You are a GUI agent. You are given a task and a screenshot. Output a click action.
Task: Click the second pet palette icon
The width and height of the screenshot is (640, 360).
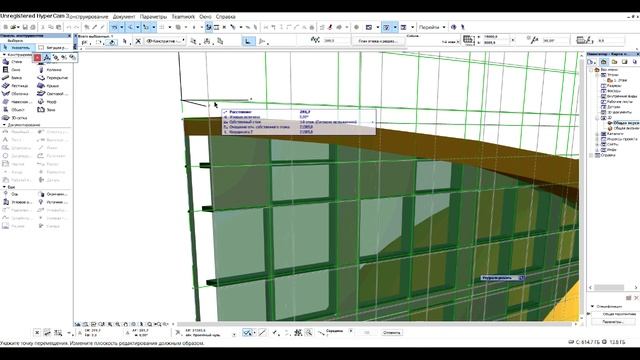47,58
